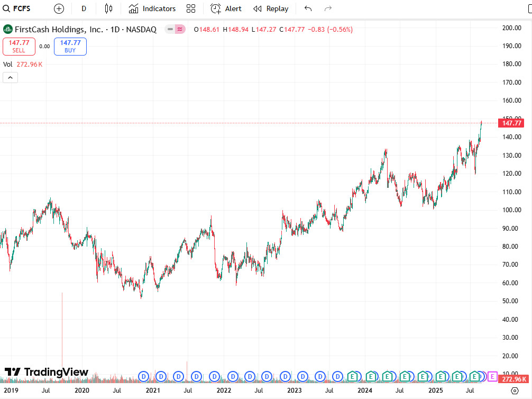Click the 2025 time axis label
Viewport: 532px width, 399px height.
pos(436,391)
